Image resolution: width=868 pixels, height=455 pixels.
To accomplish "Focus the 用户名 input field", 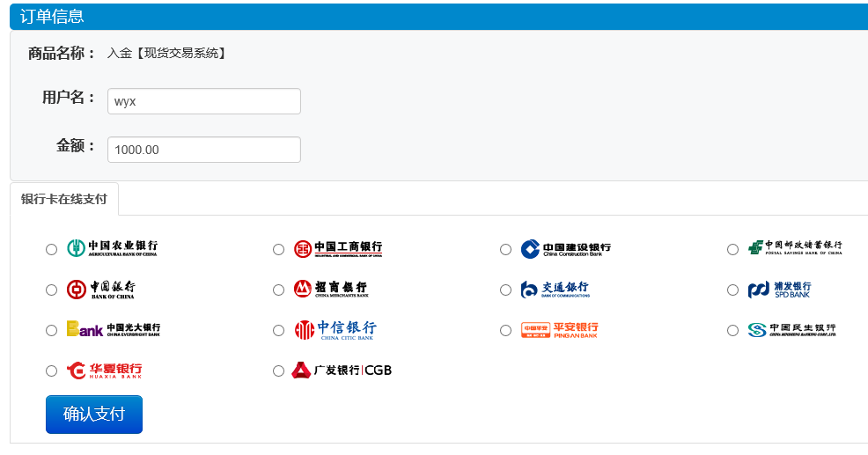I will pos(203,101).
